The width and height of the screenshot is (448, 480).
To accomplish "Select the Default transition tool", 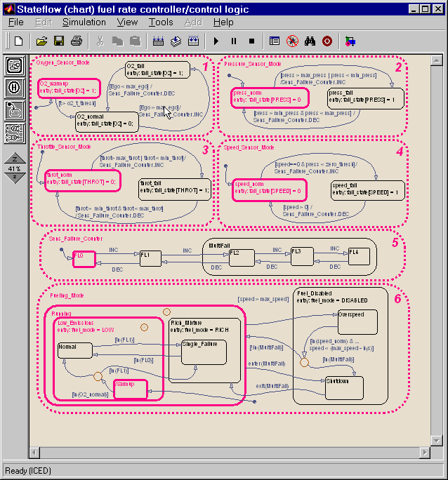I will click(x=14, y=110).
